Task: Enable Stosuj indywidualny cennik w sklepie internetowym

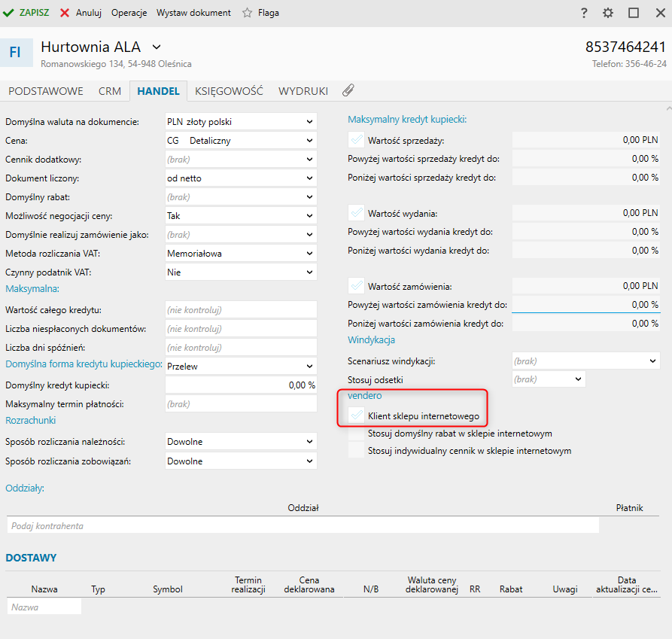Action: [x=357, y=451]
